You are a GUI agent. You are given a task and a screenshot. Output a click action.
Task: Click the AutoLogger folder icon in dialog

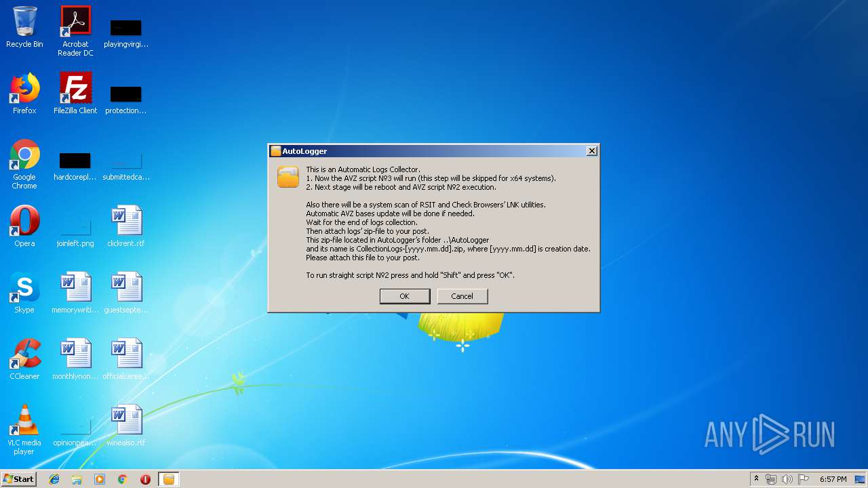tap(288, 176)
